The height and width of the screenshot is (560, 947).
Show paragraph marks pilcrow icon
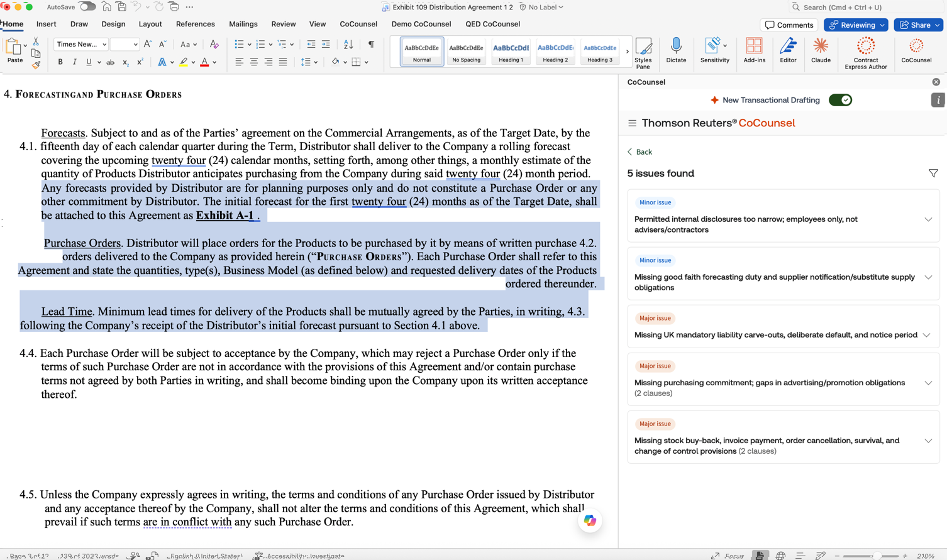coord(371,44)
